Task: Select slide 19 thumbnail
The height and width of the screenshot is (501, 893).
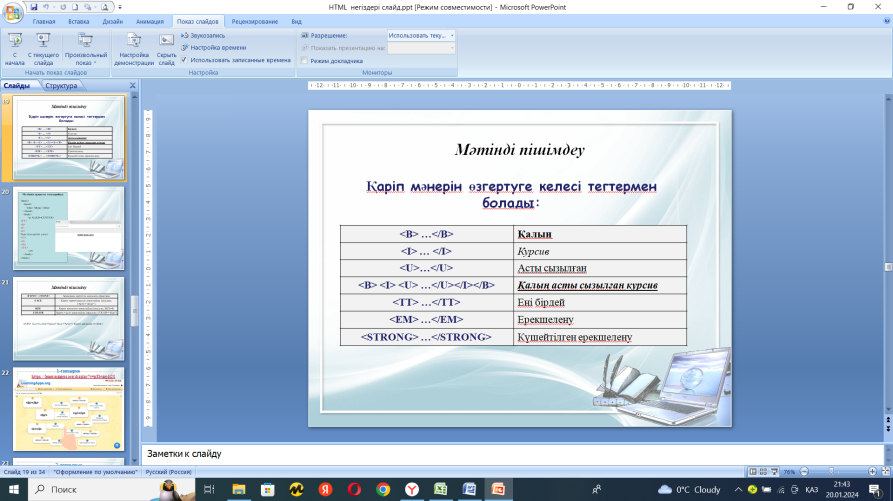Action: coord(68,138)
